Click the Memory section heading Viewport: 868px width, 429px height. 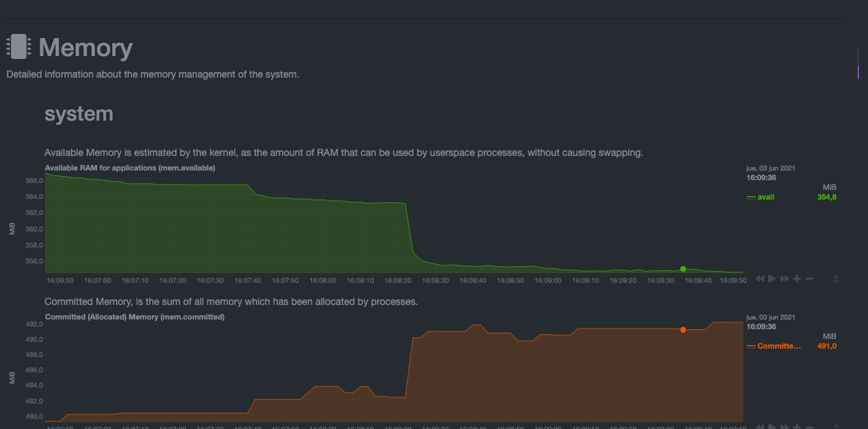pos(85,48)
